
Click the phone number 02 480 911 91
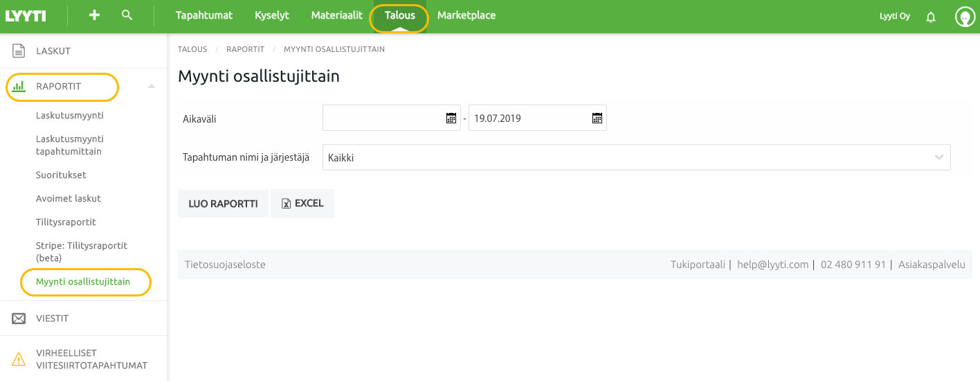pos(853,265)
